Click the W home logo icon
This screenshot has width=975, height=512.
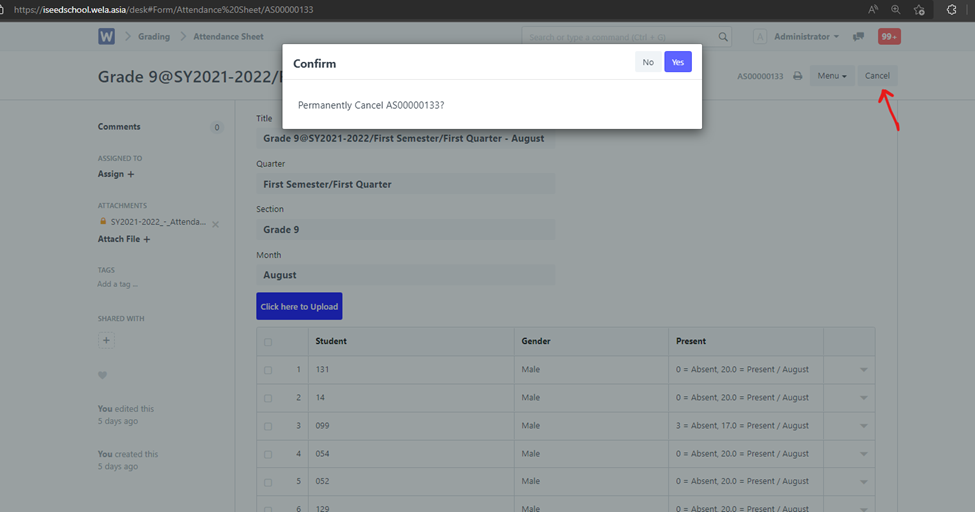tap(107, 37)
